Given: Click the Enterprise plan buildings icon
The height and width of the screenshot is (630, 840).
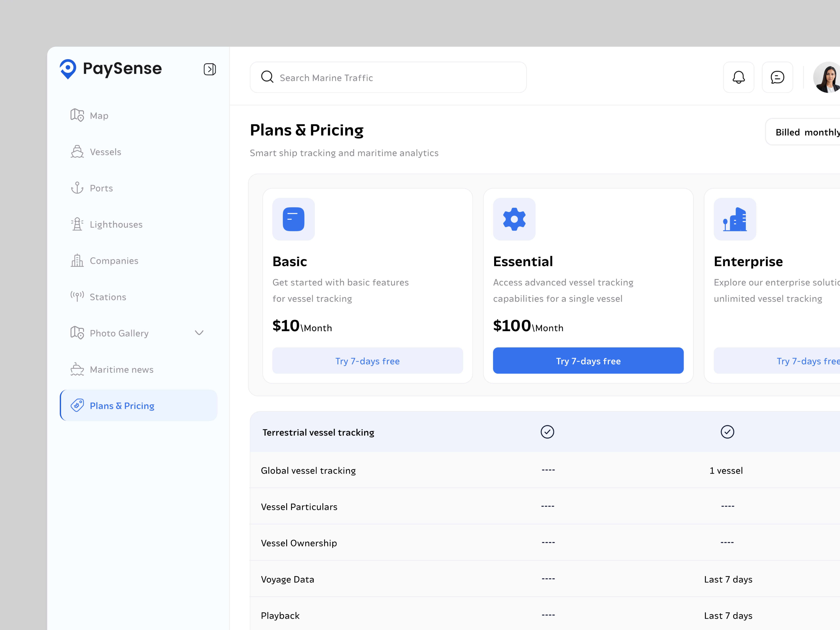Looking at the screenshot, I should [x=735, y=219].
